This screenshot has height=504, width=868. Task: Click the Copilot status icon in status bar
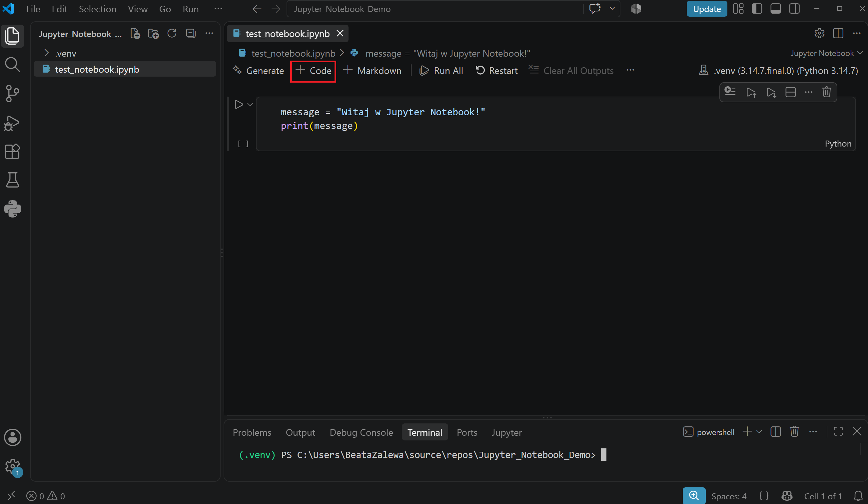787,496
